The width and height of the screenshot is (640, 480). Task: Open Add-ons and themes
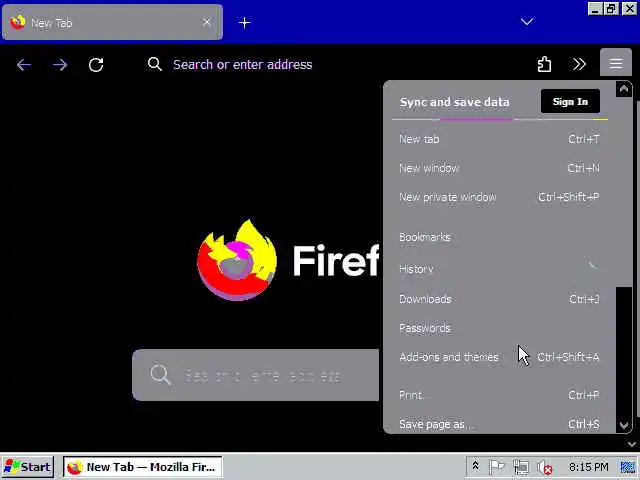499,357
